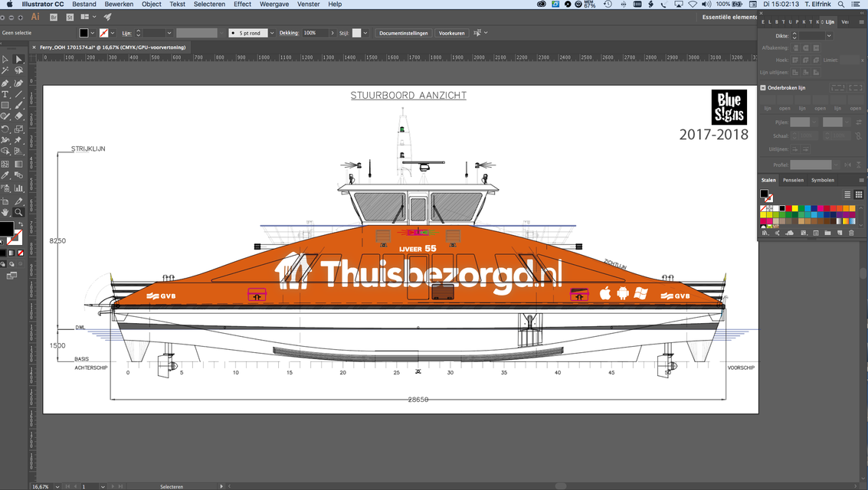868x490 pixels.
Task: Click the Documentinstellingen button
Action: point(404,33)
